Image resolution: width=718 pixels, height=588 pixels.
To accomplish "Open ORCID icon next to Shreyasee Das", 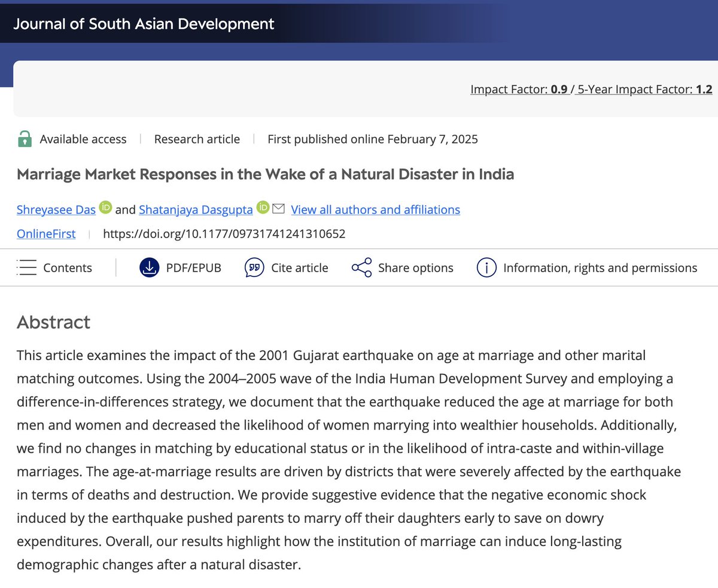I will [105, 208].
